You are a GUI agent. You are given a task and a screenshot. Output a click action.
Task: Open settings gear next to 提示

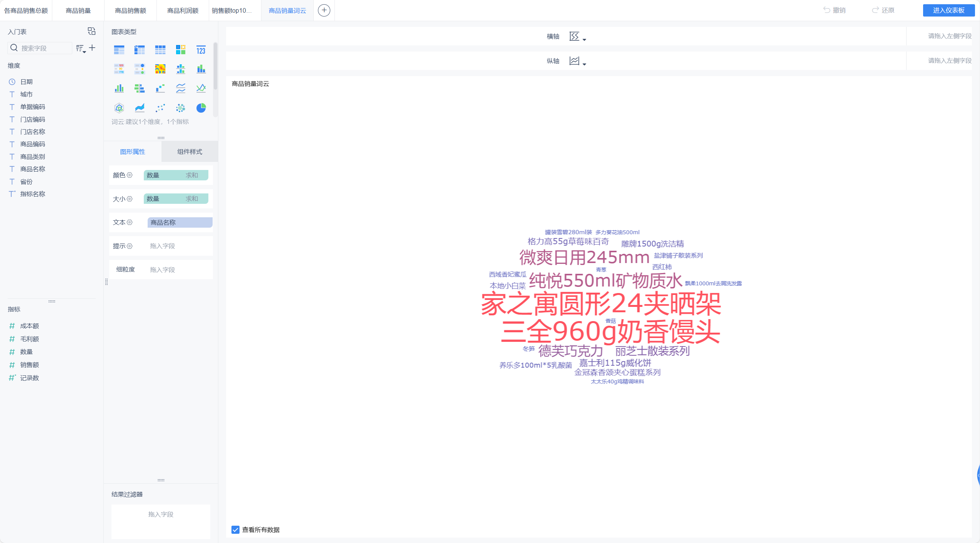130,246
